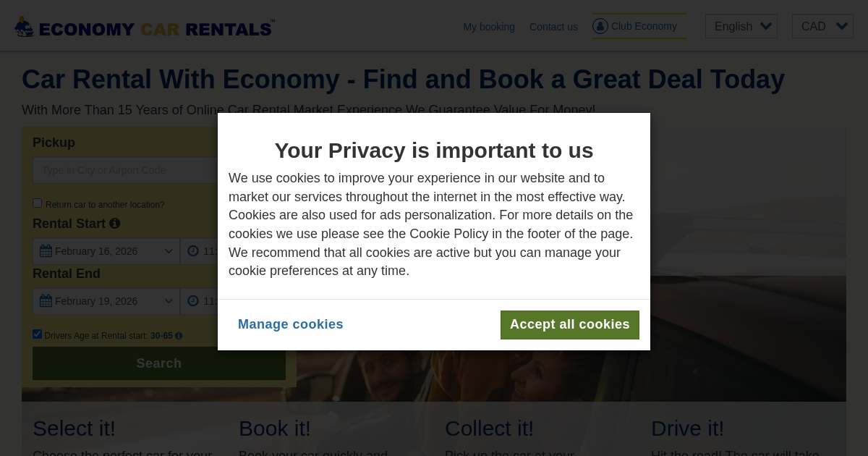Image resolution: width=868 pixels, height=456 pixels.
Task: Expand the February 16, 2026 date dropdown
Action: pos(106,250)
